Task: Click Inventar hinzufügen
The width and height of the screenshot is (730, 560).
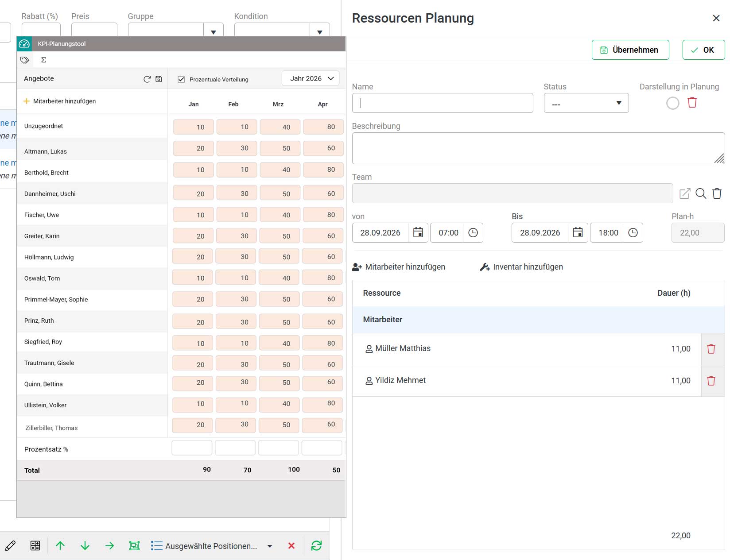Action: coord(521,267)
